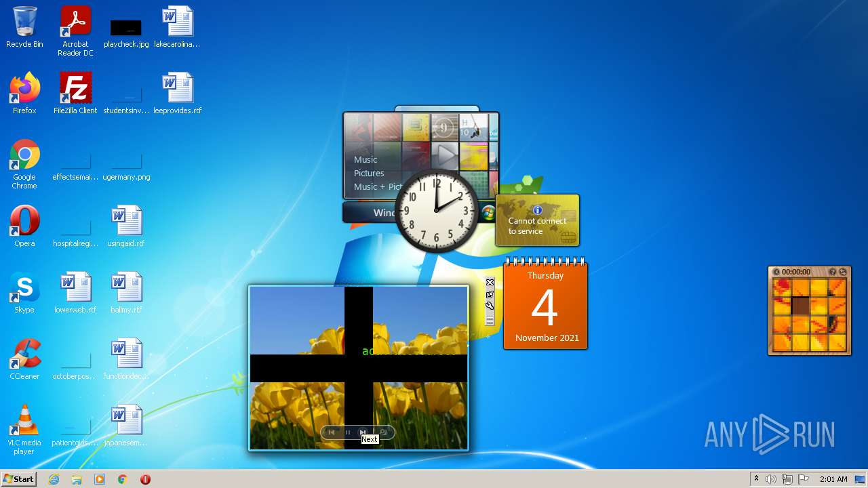Open Windows Explorer from the taskbar
868x488 pixels.
77,479
